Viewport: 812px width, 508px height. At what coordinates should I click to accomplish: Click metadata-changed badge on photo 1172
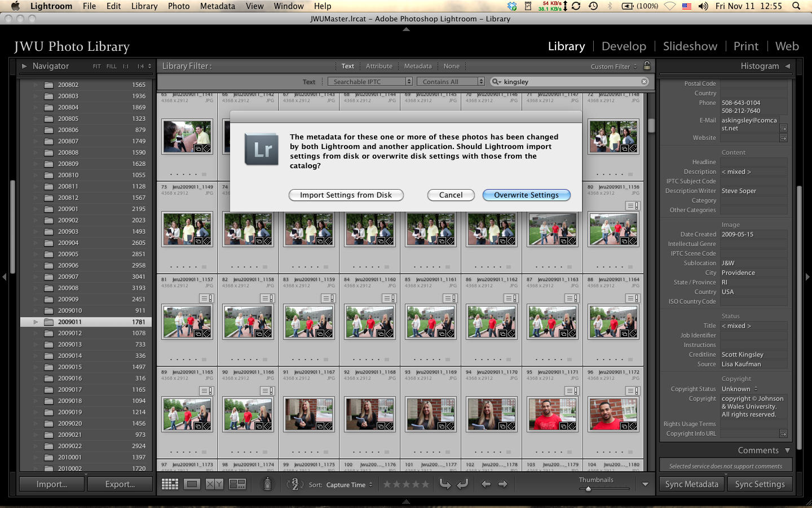tap(633, 391)
